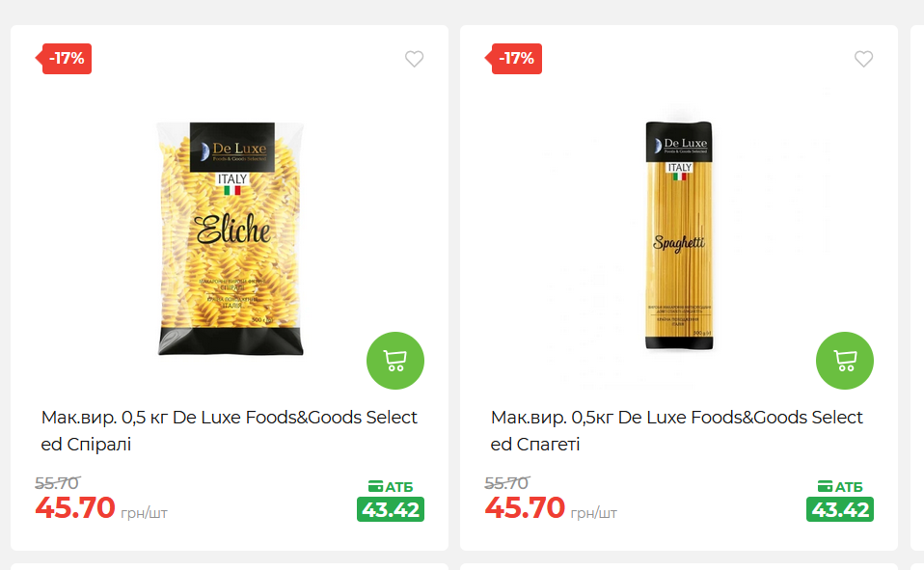The height and width of the screenshot is (570, 924).
Task: Favorite the Спагеті pasta with the heart icon
Action: (x=864, y=59)
